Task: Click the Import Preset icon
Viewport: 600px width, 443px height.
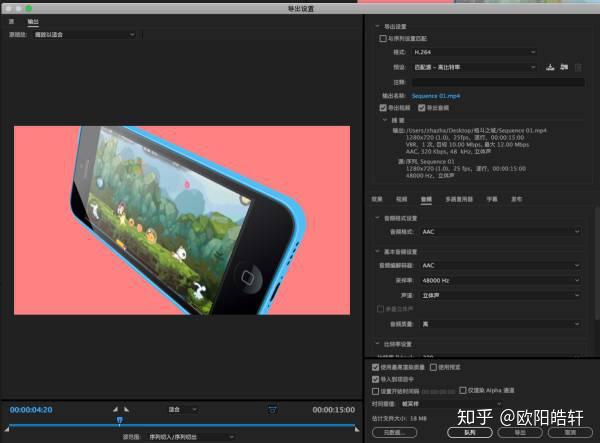Action: click(564, 67)
